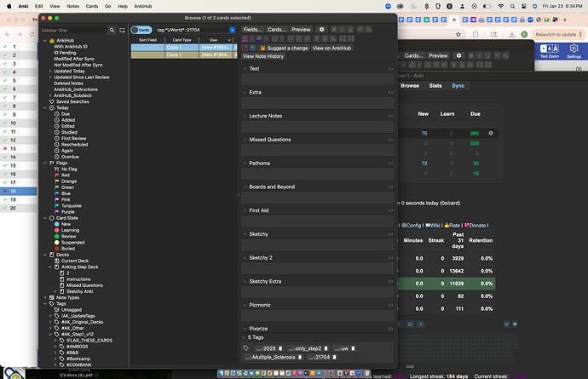This screenshot has width=588, height=379.
Task: Toggle HTML editor for First Aid field
Action: (x=391, y=210)
